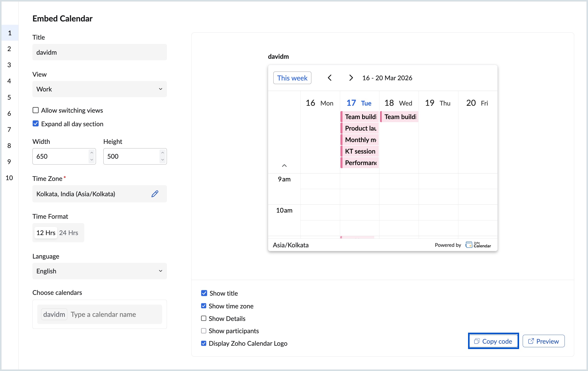Image resolution: width=588 pixels, height=371 pixels.
Task: Click the Preview button
Action: [543, 341]
